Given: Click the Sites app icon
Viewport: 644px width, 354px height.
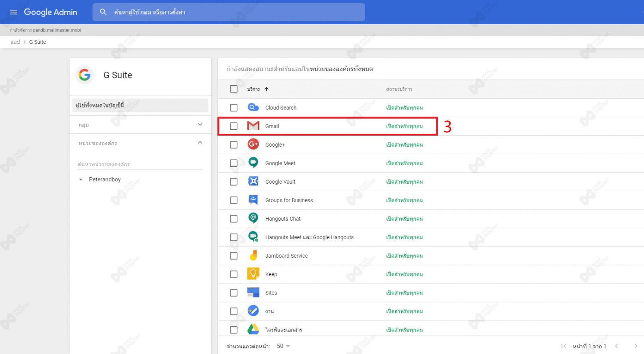Looking at the screenshot, I should pyautogui.click(x=253, y=292).
